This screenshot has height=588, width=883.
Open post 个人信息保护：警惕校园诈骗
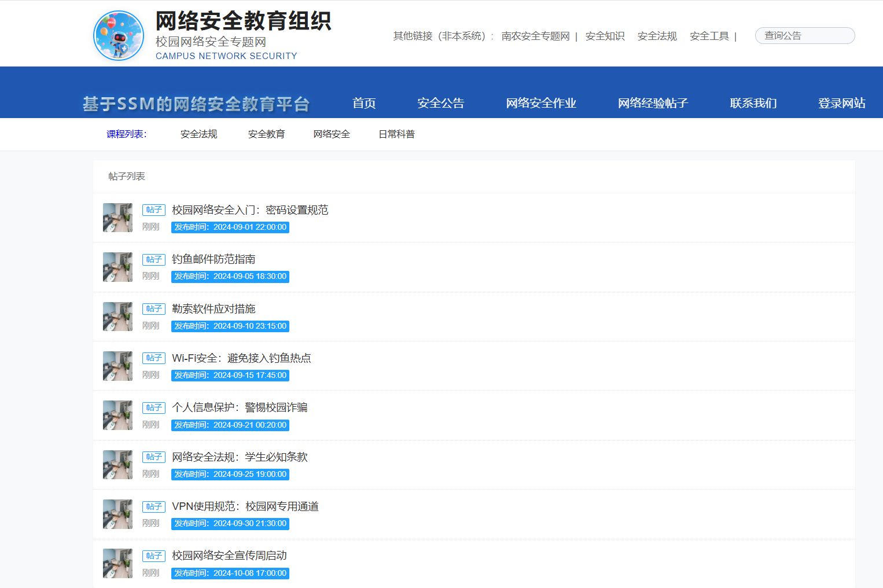click(x=240, y=407)
